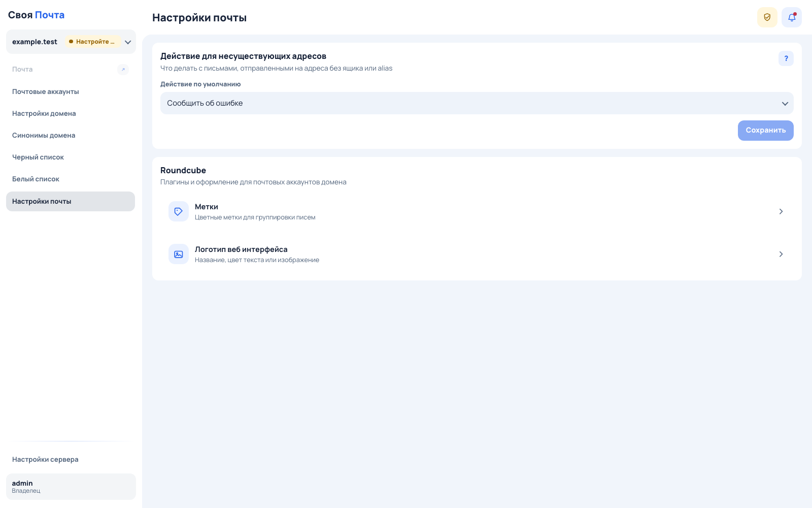
Task: Click Метки title text
Action: (x=207, y=207)
